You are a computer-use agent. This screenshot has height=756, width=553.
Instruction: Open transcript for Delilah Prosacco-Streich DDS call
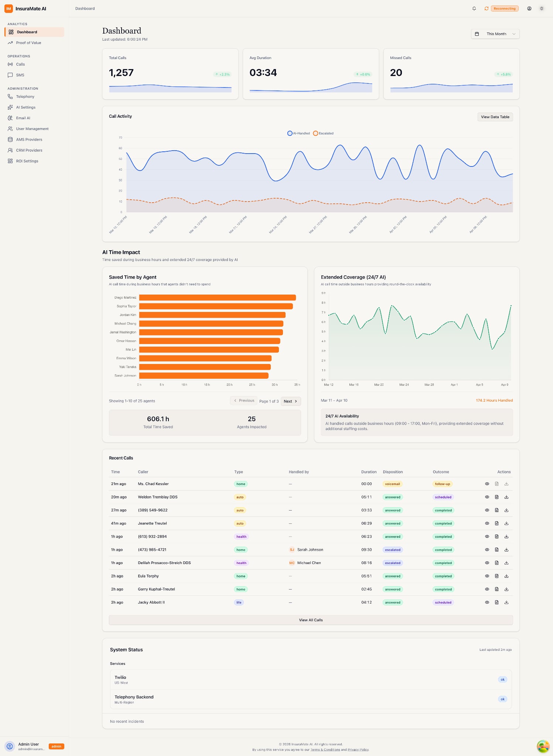pyautogui.click(x=497, y=563)
